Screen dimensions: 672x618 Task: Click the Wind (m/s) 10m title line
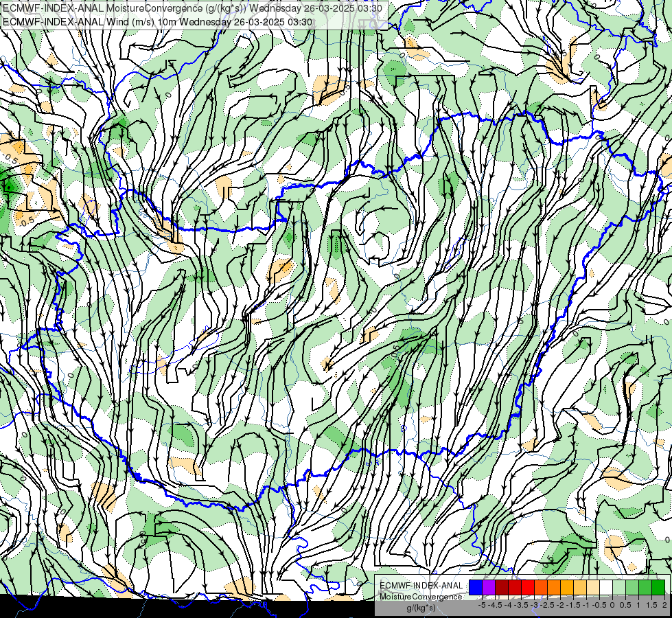(157, 22)
